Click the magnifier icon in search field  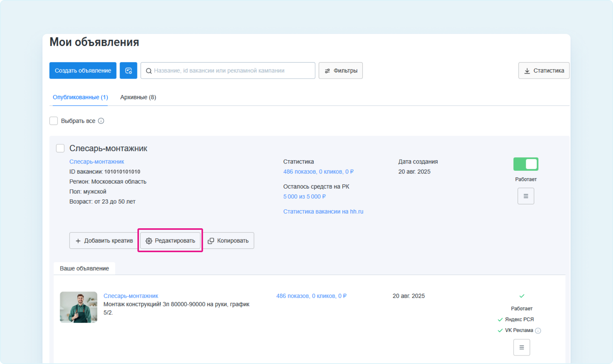click(149, 71)
